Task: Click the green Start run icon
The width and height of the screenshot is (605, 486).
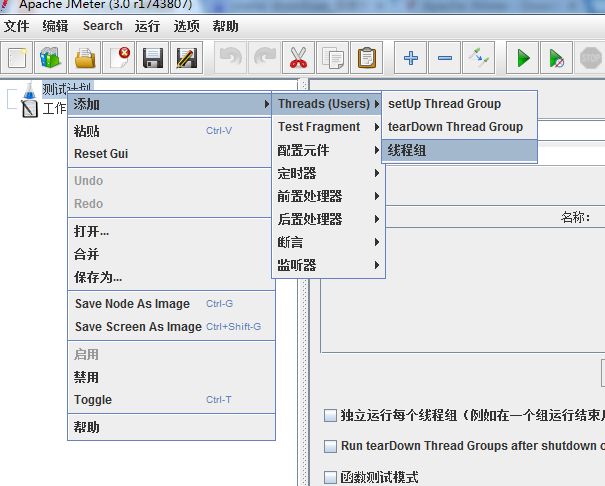Action: [522, 58]
